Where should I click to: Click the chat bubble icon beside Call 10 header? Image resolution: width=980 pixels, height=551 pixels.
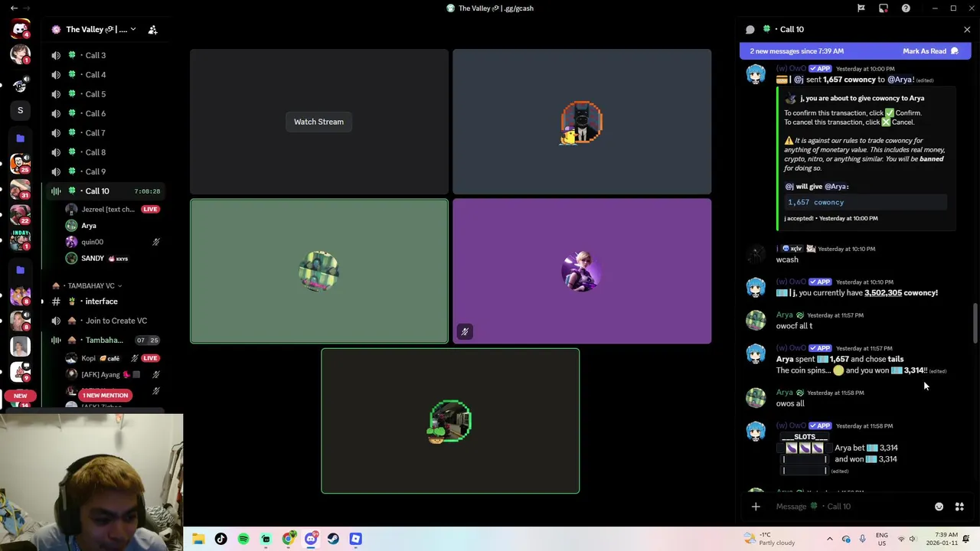click(x=750, y=29)
